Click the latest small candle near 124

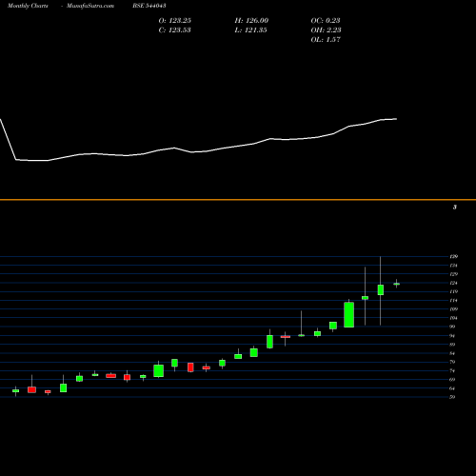397,284
